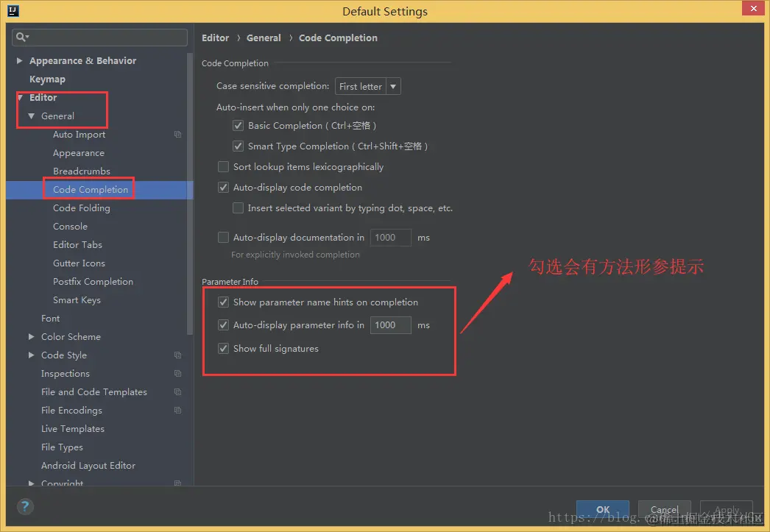This screenshot has width=770, height=532.
Task: Open File and Code Templates
Action: [x=94, y=391]
